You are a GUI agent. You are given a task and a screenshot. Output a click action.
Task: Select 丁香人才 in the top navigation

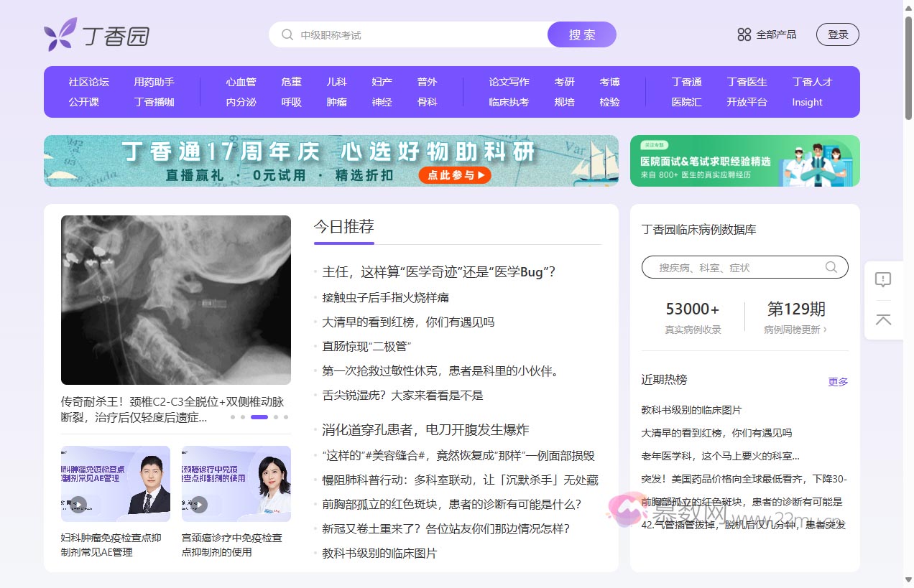(x=812, y=82)
